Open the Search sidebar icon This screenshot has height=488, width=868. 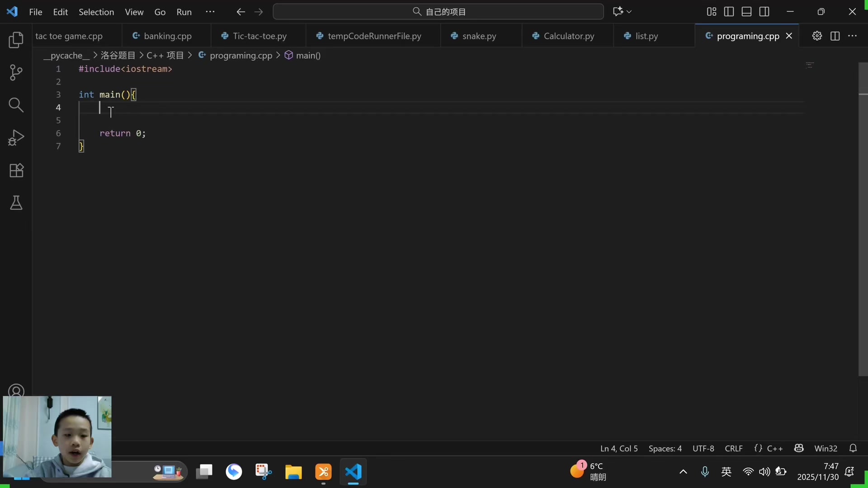coord(16,105)
